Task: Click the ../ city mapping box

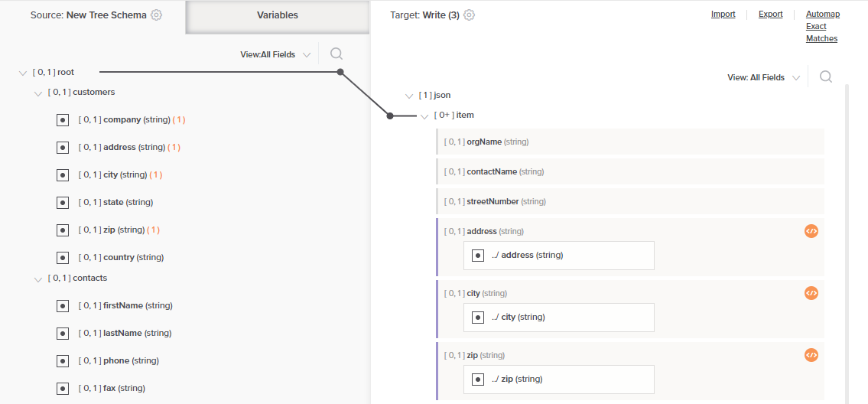Action: click(x=559, y=318)
